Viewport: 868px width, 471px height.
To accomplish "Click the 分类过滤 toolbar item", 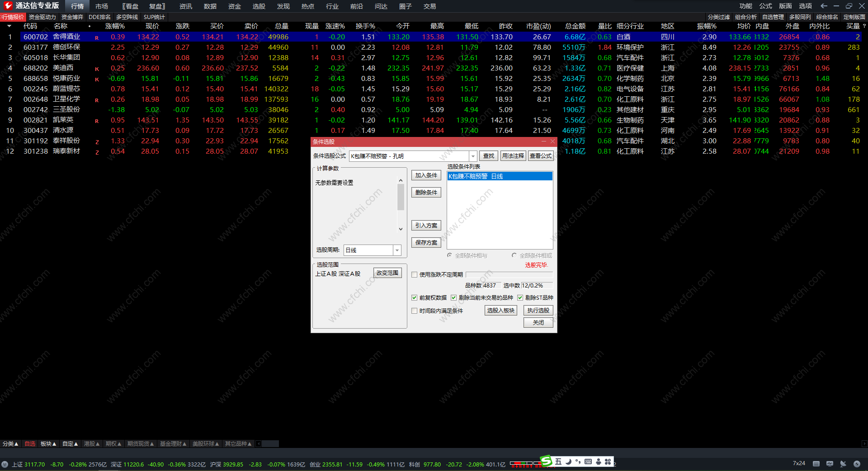I will [719, 17].
